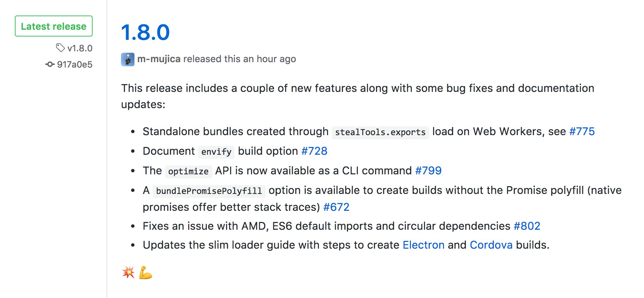
Task: Open m-mujica's avatar image
Action: click(x=128, y=59)
